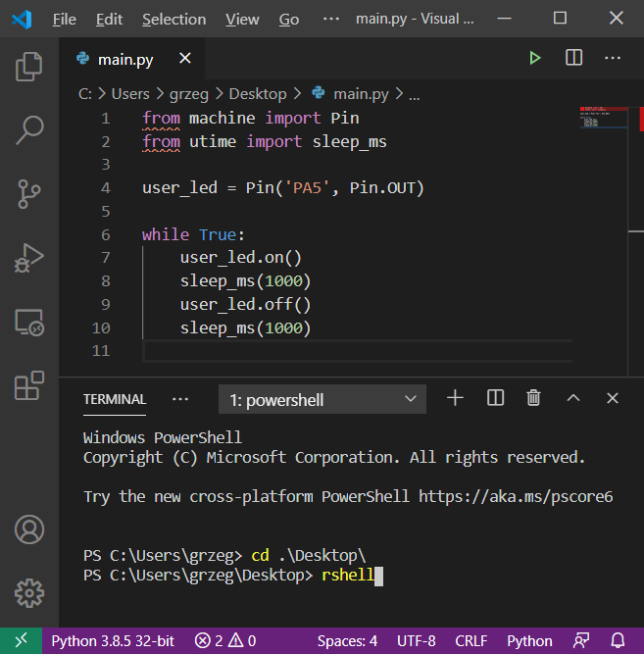Open the Selection menu
This screenshot has height=654, width=644.
click(173, 20)
